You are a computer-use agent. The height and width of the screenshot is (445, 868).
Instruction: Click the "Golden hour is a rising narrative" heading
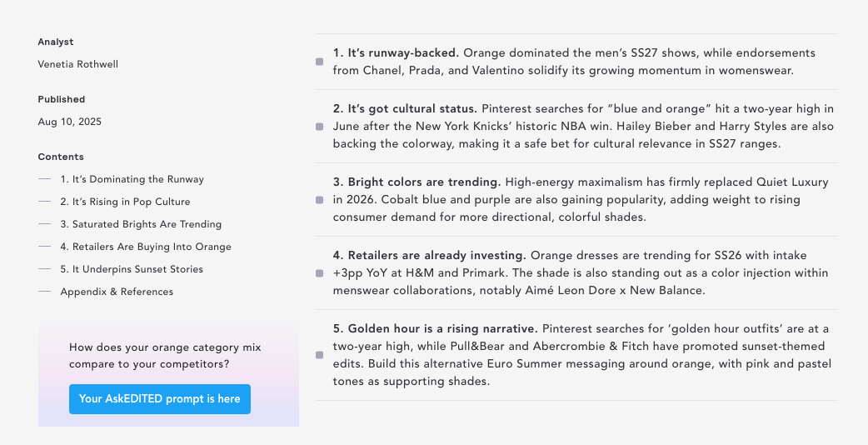[435, 329]
